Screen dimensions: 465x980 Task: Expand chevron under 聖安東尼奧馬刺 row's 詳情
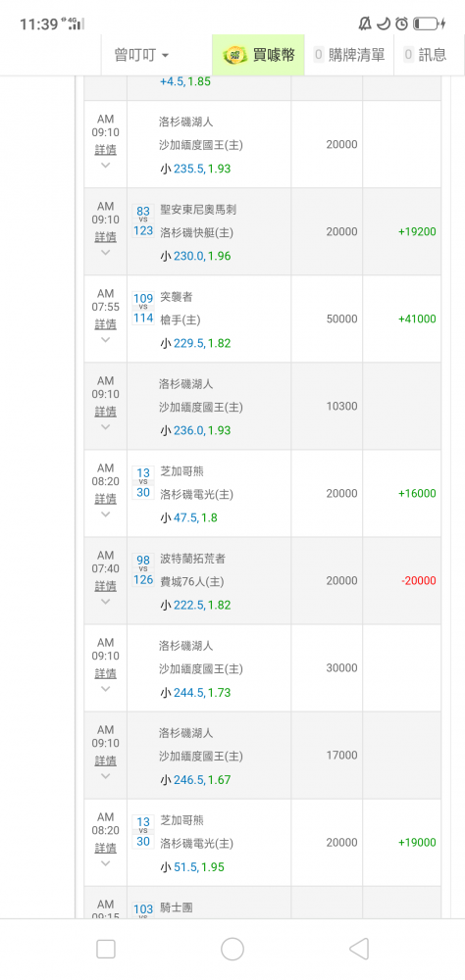[x=105, y=253]
